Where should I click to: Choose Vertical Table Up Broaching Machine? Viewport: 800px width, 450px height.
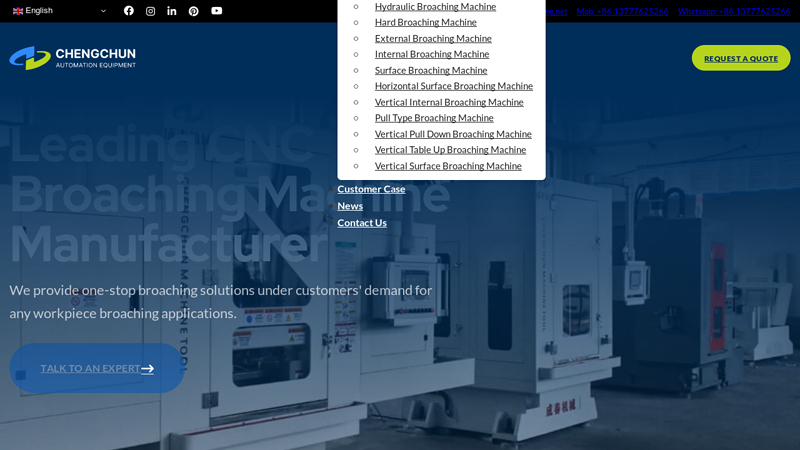click(450, 150)
